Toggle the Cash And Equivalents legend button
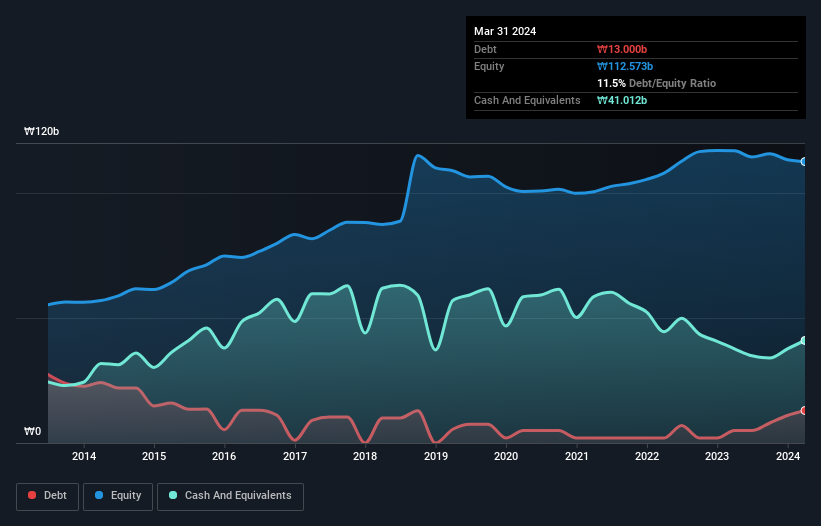This screenshot has height=526, width=821. click(230, 496)
